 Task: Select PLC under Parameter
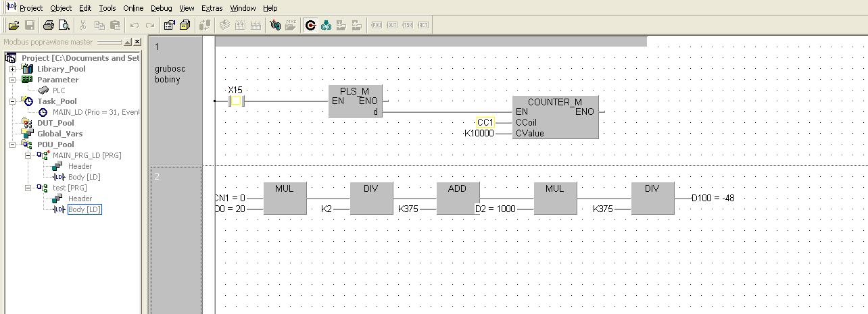pos(59,90)
